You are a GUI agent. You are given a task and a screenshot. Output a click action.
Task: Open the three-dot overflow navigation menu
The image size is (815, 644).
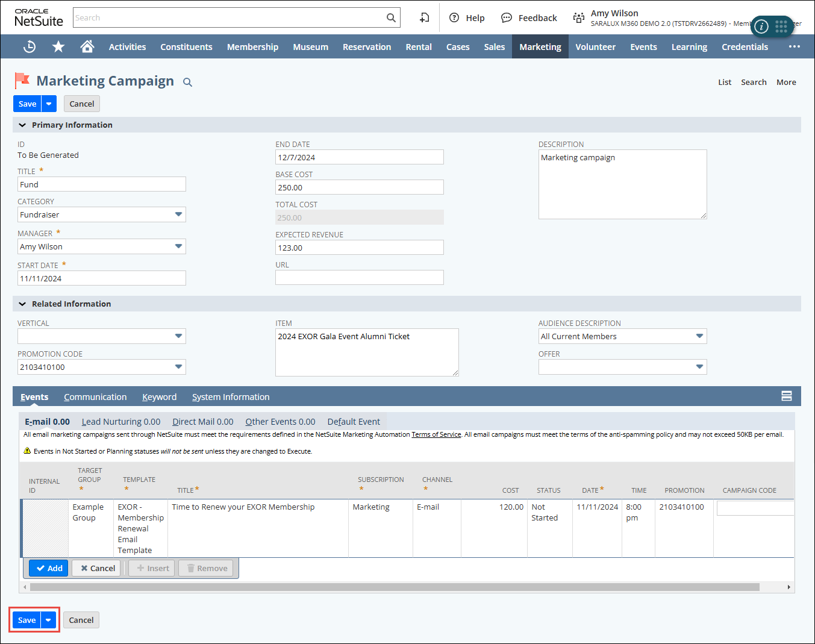coord(794,46)
